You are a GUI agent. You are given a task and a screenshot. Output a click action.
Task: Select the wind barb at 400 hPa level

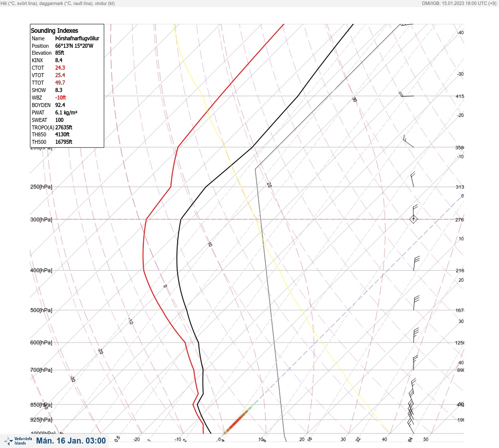pos(416,263)
